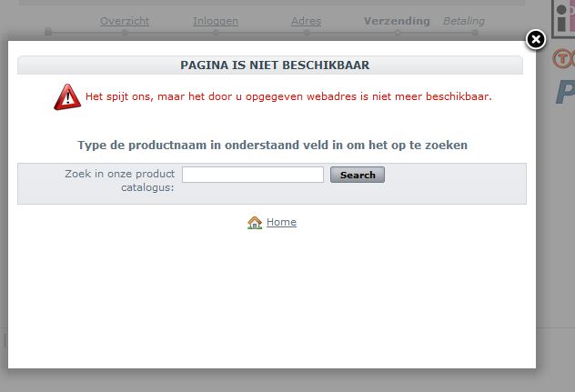Click the lock icon on the progress bar
Image resolution: width=575 pixels, height=392 pixels.
pyautogui.click(x=48, y=32)
